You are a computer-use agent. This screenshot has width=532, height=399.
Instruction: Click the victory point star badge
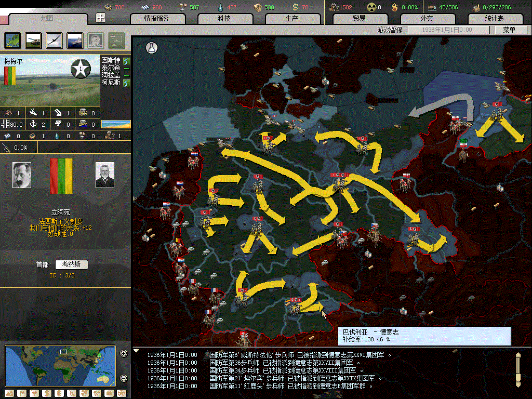(81, 69)
